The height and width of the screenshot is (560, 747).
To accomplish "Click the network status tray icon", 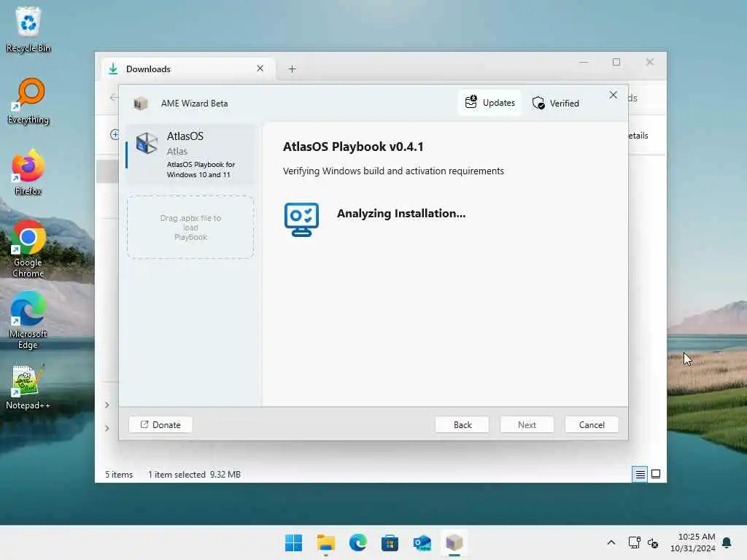I will (635, 542).
